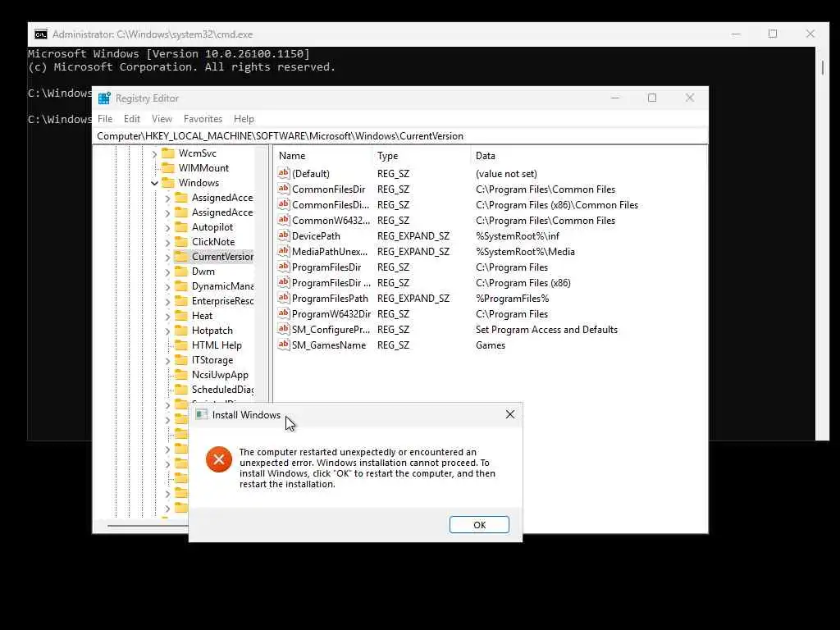Click the CommonFilesDir value icon
This screenshot has width=840, height=630.
[x=283, y=188]
